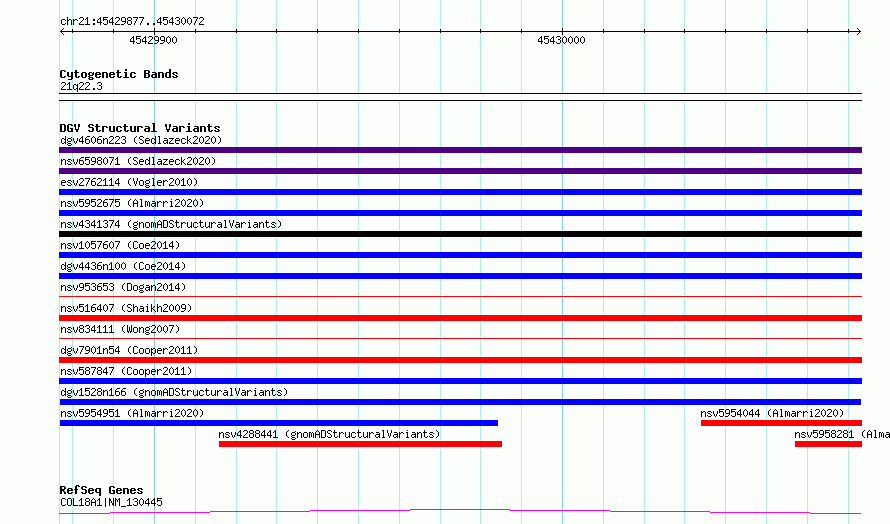The width and height of the screenshot is (890, 524).
Task: Click the nsv5954044 (Almarri2020) label
Action: (x=772, y=413)
